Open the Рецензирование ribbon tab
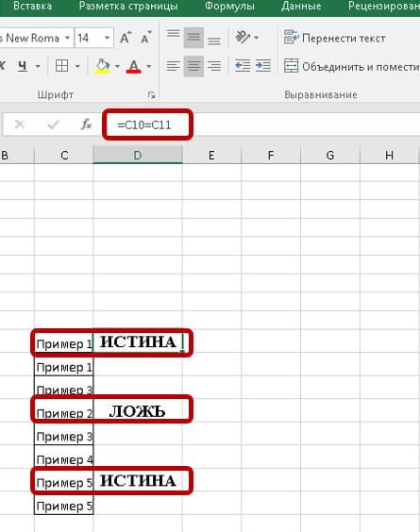420x532 pixels. point(384,6)
